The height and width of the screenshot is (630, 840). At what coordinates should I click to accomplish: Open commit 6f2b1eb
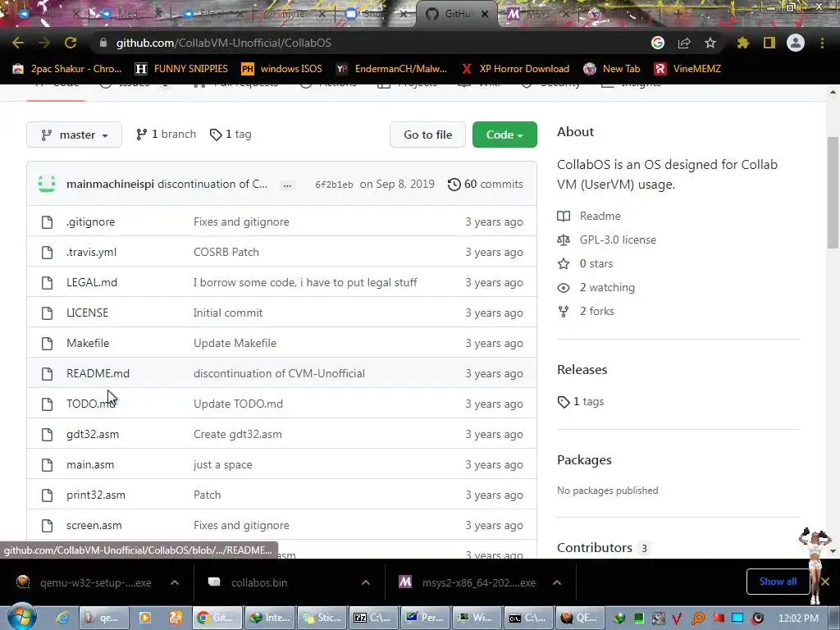tap(334, 185)
